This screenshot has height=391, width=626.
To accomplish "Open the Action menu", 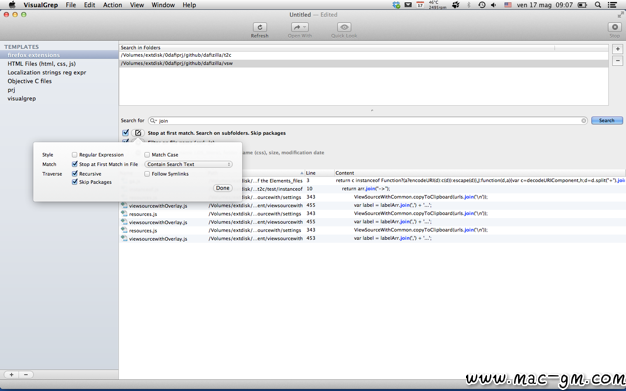I will [113, 5].
